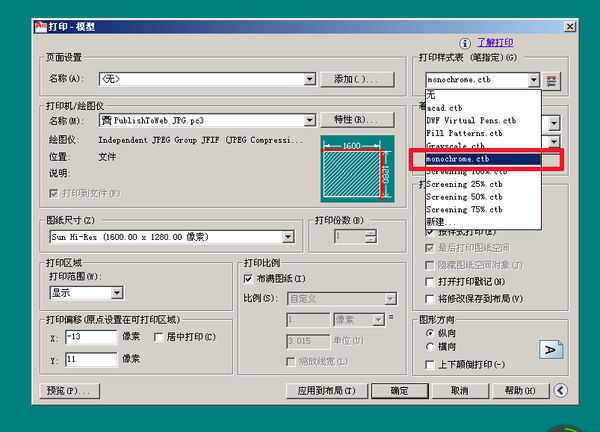Screen dimensions: 600x432
Task: Click the plot style table editor icon
Action: coord(552,80)
